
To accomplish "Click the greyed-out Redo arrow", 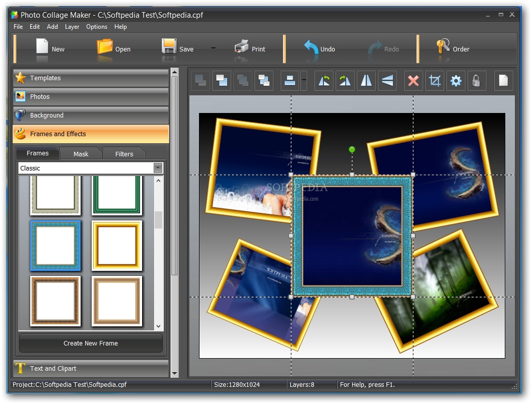I will [375, 47].
